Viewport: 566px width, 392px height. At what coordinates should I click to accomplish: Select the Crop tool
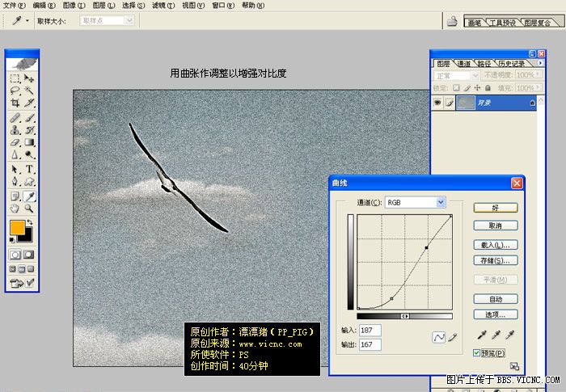tap(15, 103)
